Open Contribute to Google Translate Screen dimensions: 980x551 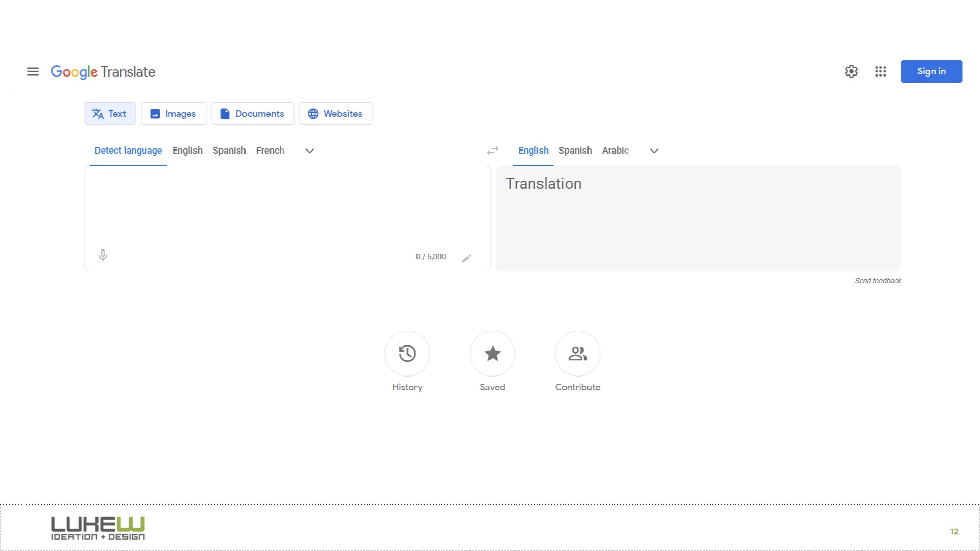tap(577, 353)
